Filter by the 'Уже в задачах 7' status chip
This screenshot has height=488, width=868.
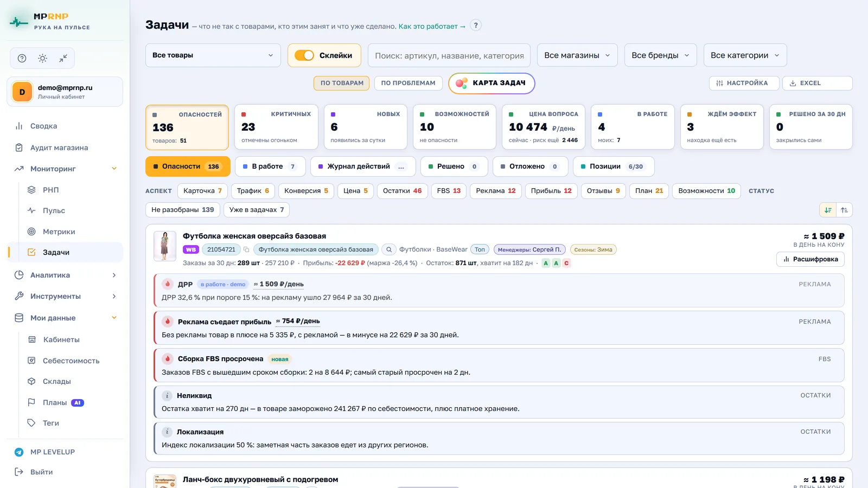[x=257, y=210]
